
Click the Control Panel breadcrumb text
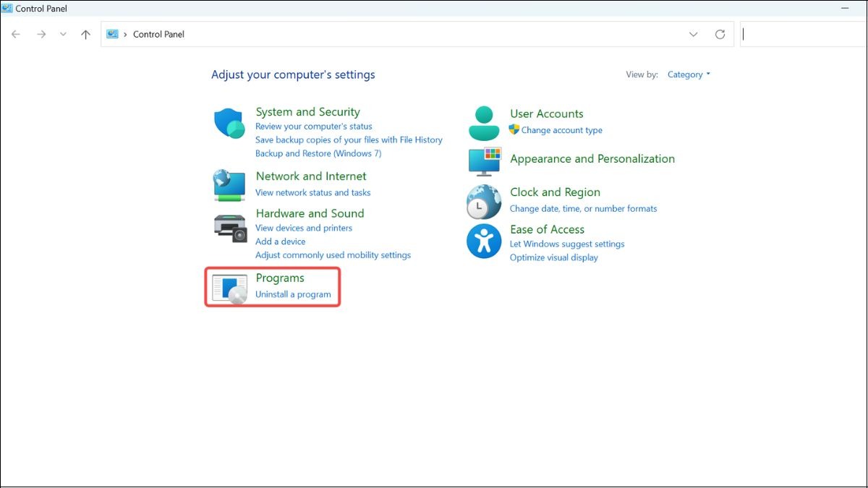coord(158,34)
